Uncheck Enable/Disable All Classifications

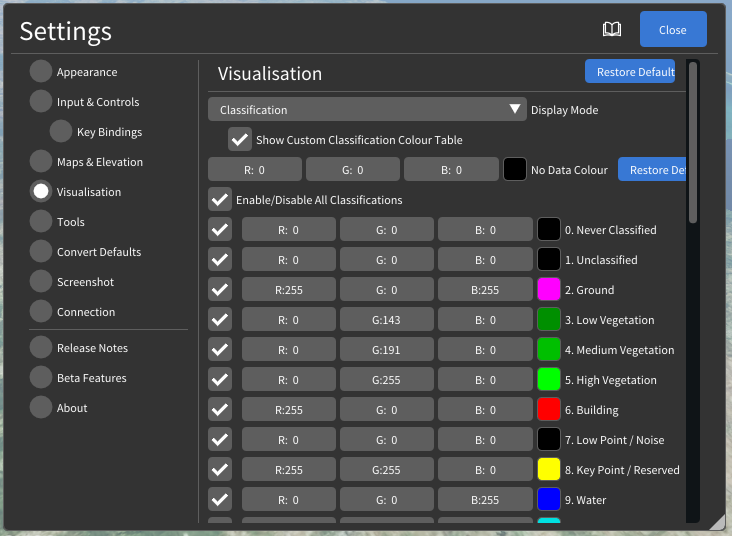click(x=220, y=200)
